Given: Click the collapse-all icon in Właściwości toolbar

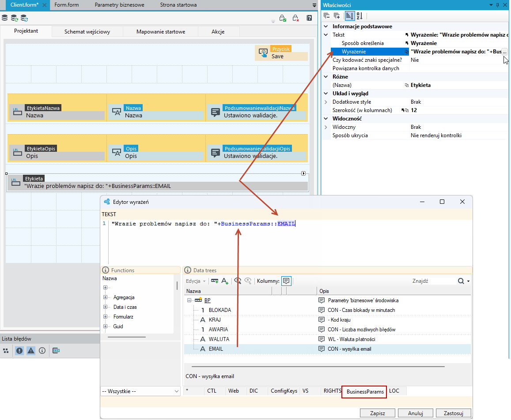Looking at the screenshot, I should point(326,15).
